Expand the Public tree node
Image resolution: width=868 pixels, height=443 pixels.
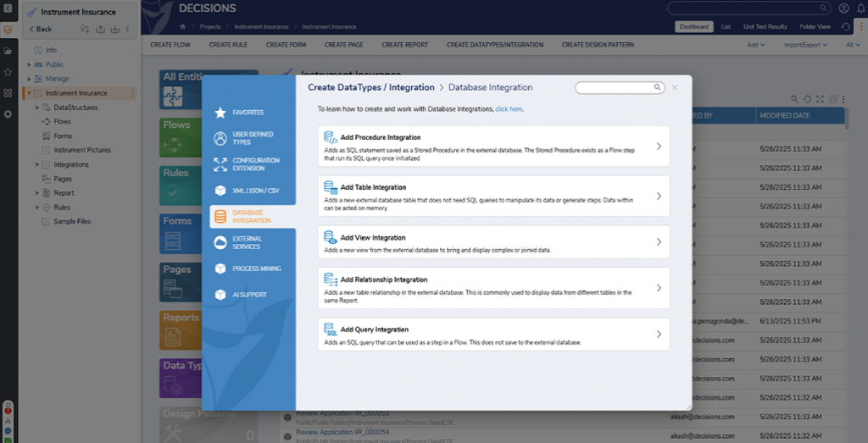point(30,64)
